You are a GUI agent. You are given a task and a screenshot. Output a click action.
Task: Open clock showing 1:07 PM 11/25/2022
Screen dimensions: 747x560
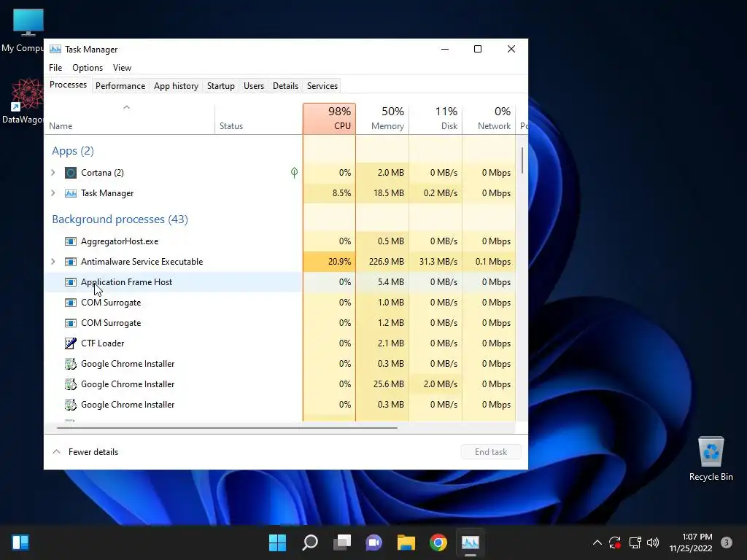point(691,542)
